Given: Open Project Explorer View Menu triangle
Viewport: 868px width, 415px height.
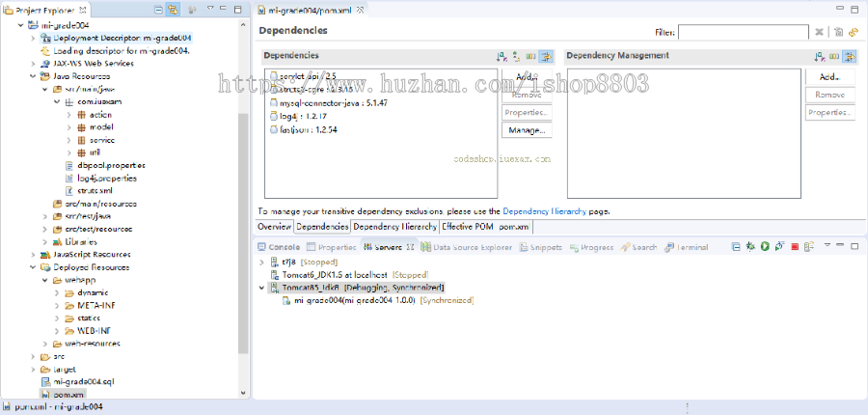Looking at the screenshot, I should point(210,9).
